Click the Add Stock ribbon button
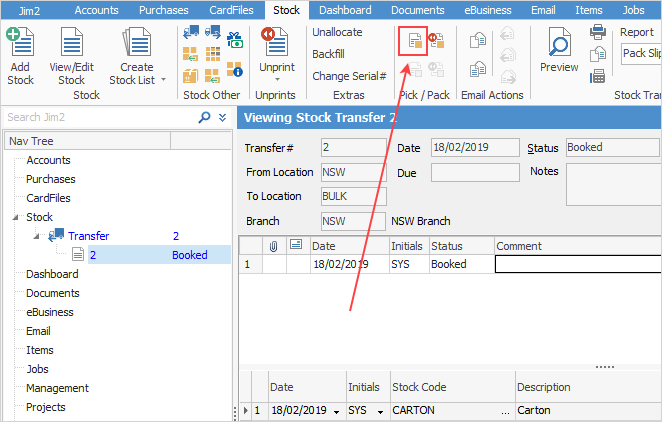Image resolution: width=662 pixels, height=422 pixels. coord(20,56)
